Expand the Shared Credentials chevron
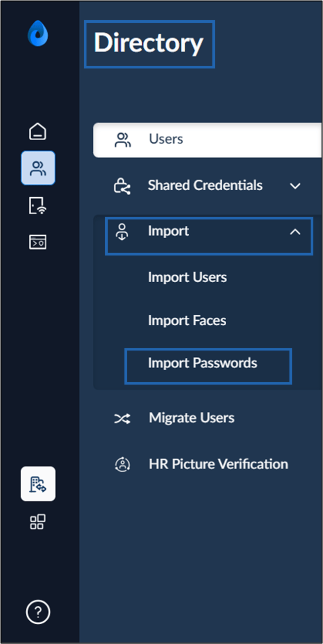The height and width of the screenshot is (644, 323). [295, 186]
